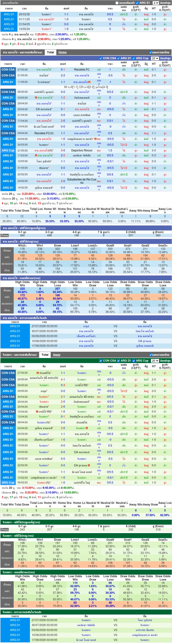The image size is (172, 644).
Task: Click red card icon in San Lorenzo 04/04/26 row
Action: click(x=95, y=139)
